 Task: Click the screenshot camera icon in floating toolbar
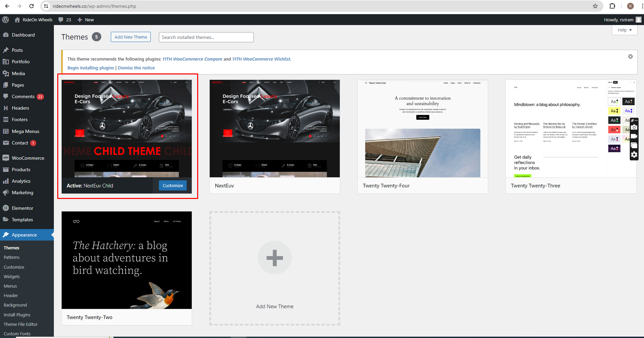(x=634, y=127)
